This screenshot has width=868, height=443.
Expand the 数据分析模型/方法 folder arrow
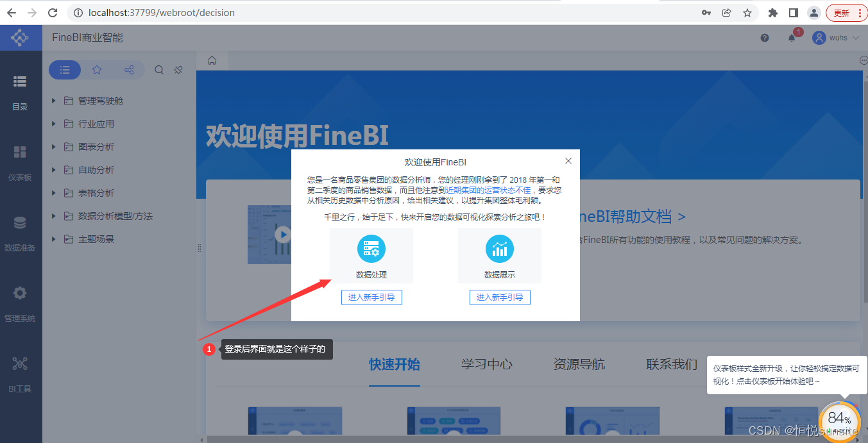point(55,216)
